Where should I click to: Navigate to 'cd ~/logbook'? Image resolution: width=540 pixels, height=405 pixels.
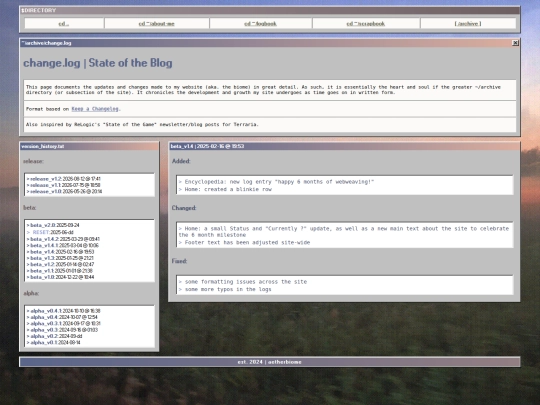click(260, 23)
